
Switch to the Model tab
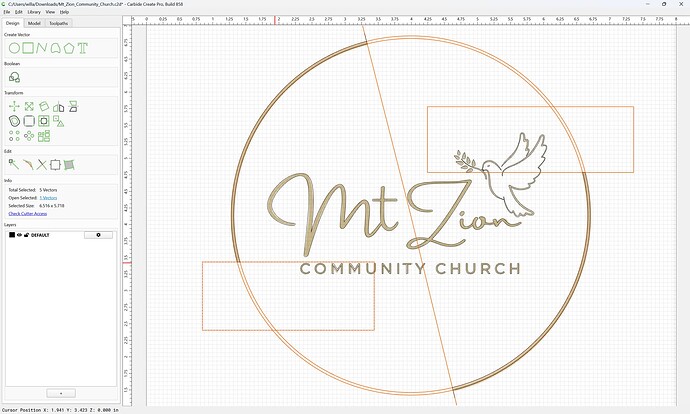click(34, 23)
